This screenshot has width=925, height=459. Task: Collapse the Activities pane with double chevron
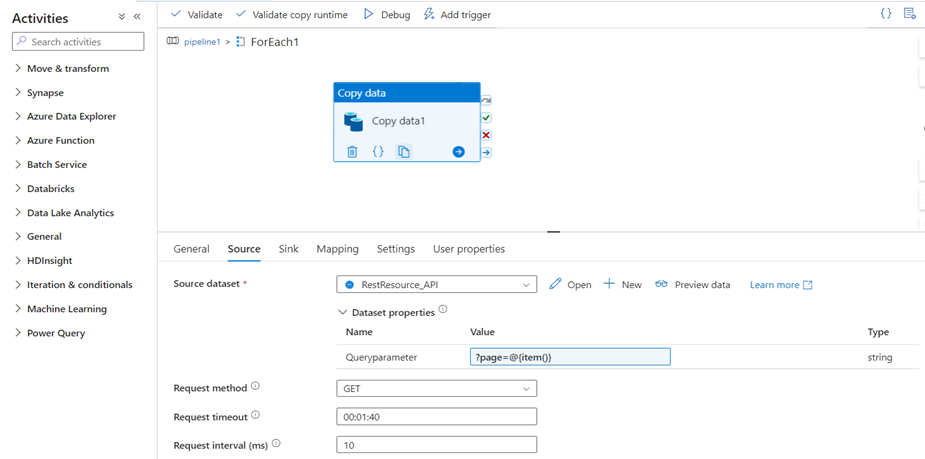click(x=137, y=17)
